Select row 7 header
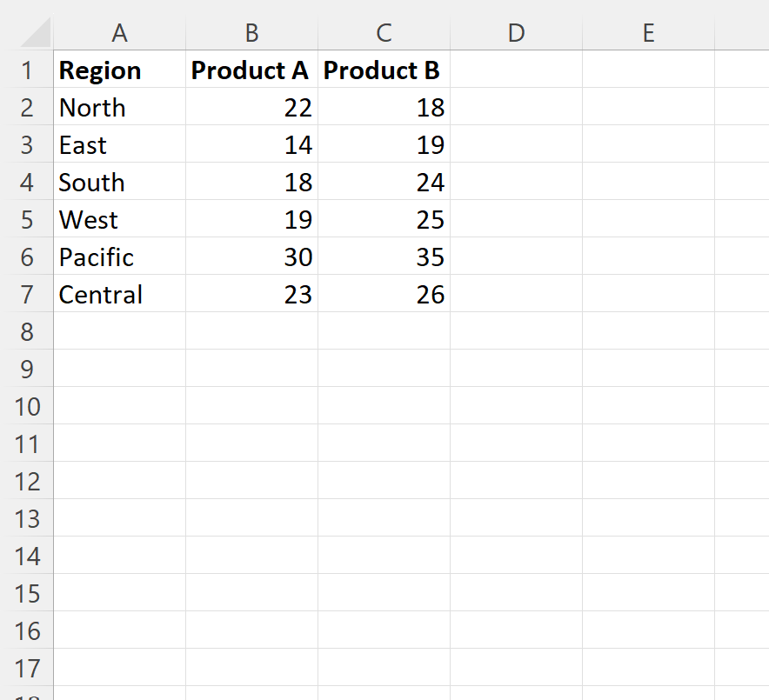The height and width of the screenshot is (700, 769). [x=27, y=295]
